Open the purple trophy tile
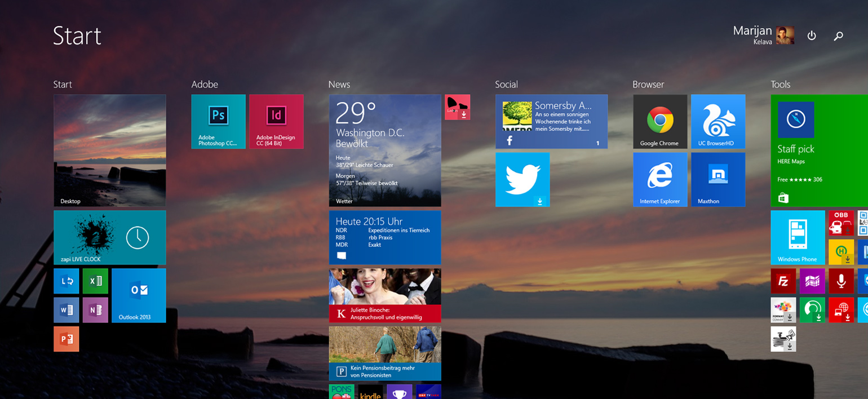The height and width of the screenshot is (399, 868). (x=400, y=392)
